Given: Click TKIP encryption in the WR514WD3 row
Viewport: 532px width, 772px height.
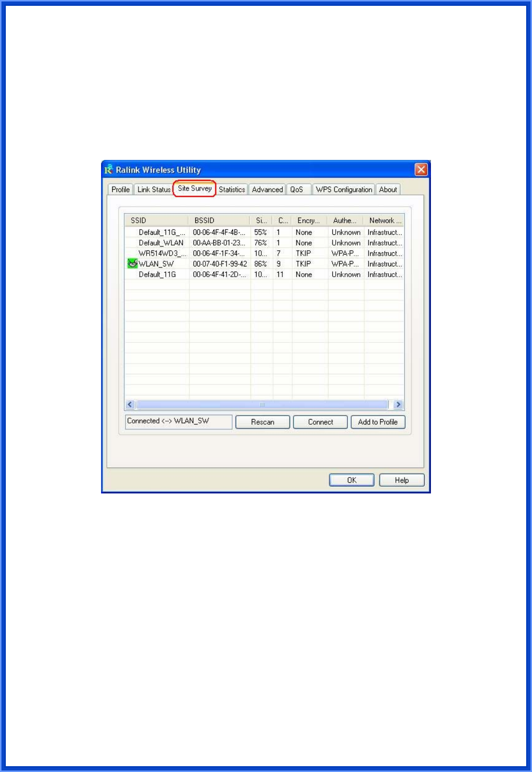Looking at the screenshot, I should coord(303,253).
